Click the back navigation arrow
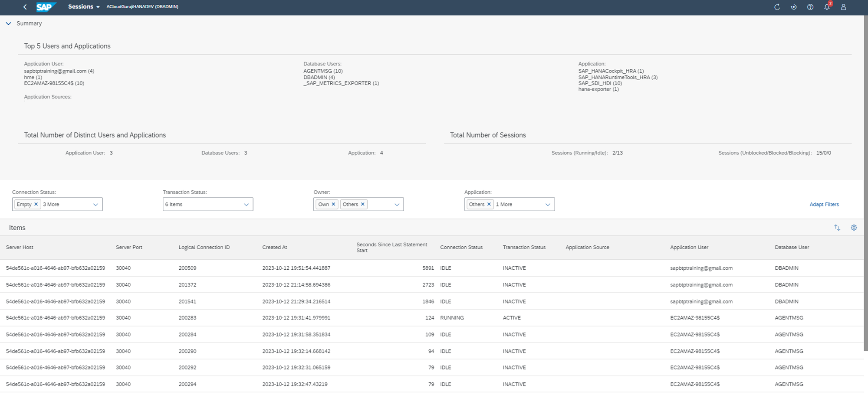The height and width of the screenshot is (395, 868). (25, 7)
